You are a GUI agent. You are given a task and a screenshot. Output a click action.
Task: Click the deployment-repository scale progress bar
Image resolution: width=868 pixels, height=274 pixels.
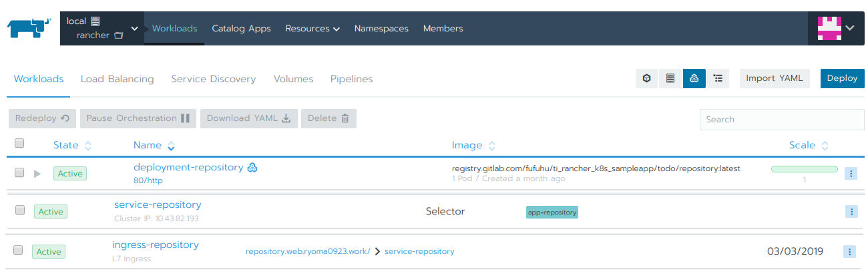(805, 169)
